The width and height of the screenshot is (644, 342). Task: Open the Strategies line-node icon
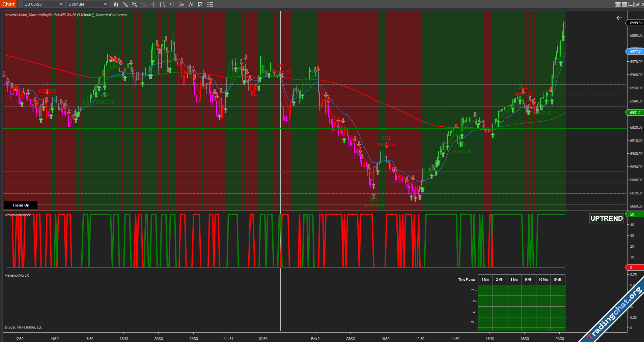[191, 4]
